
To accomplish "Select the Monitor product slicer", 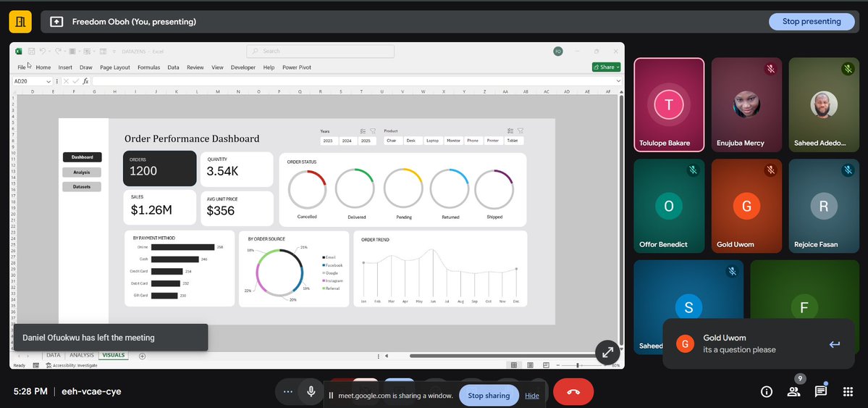I will point(453,141).
